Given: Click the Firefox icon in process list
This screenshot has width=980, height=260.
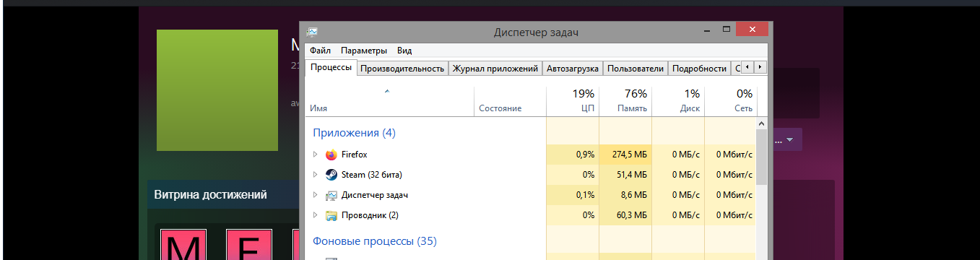Looking at the screenshot, I should 331,155.
